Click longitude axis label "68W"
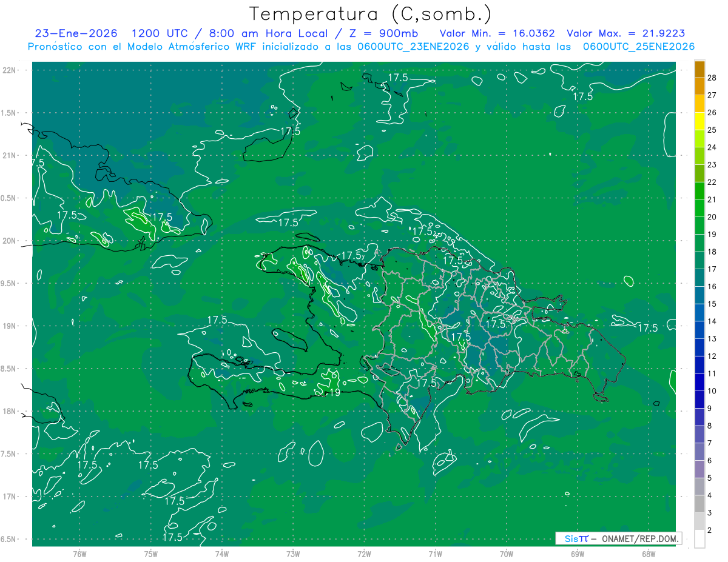Screen dimensions: 728x562 pos(649,554)
